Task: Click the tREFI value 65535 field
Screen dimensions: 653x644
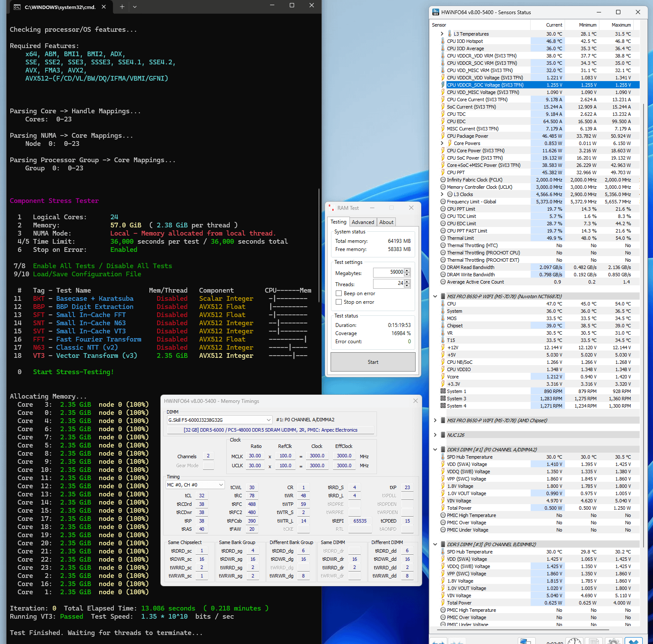Action: pos(360,521)
